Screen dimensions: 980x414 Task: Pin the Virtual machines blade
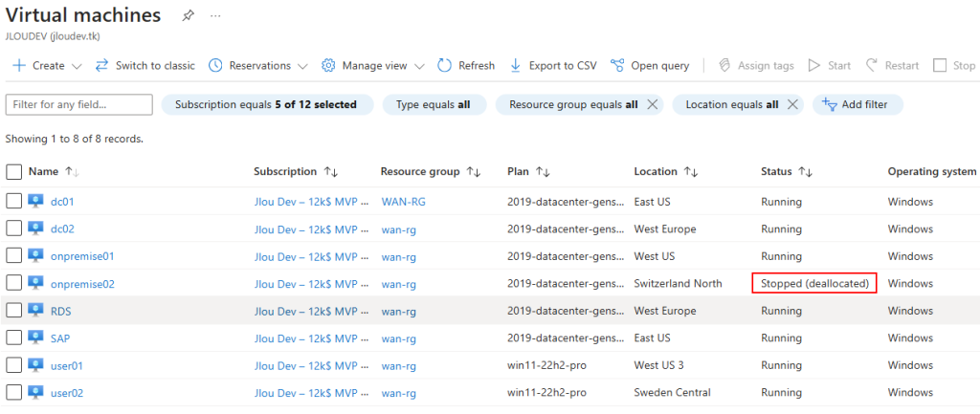click(x=188, y=16)
